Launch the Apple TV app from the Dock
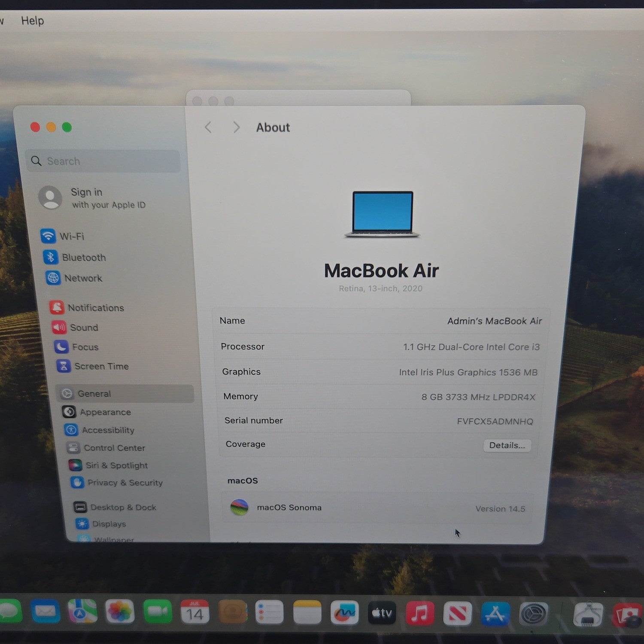The width and height of the screenshot is (644, 644). tap(382, 613)
